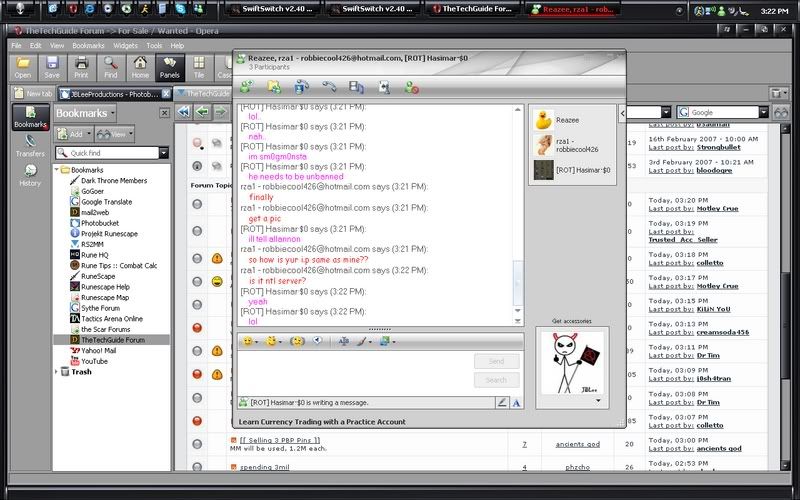
Task: Click the block contact icon in chat toolbar
Action: [x=411, y=87]
